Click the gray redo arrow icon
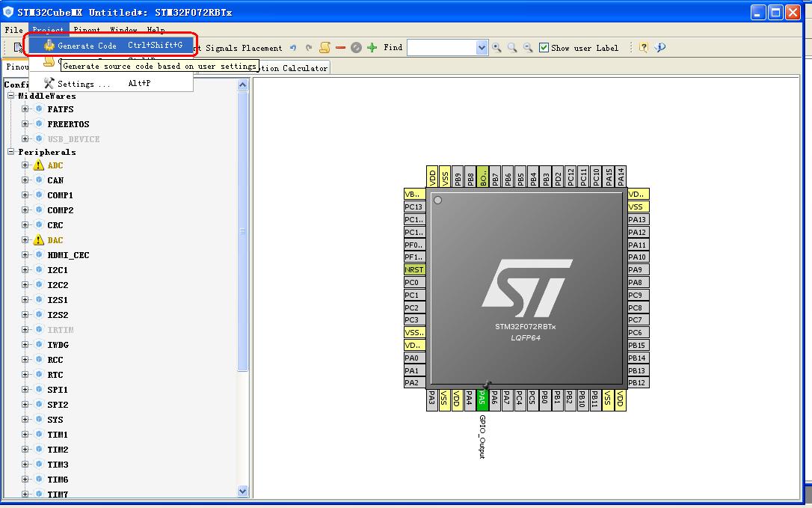Screen dimensions: 812x508 coord(309,48)
